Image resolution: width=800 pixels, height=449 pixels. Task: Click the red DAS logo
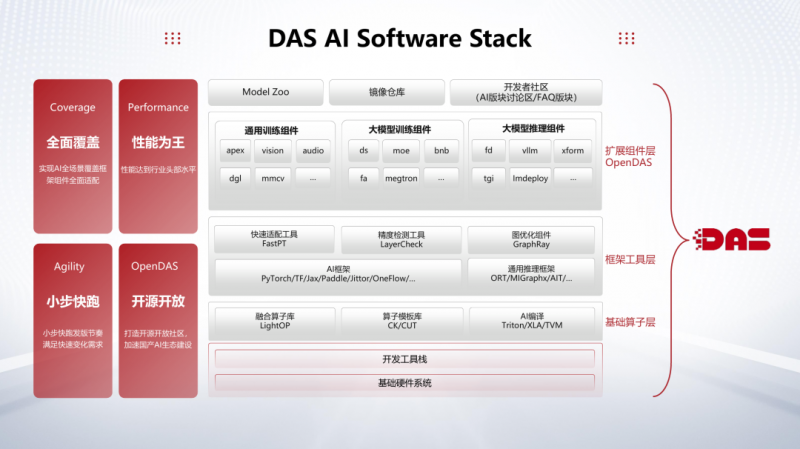734,239
